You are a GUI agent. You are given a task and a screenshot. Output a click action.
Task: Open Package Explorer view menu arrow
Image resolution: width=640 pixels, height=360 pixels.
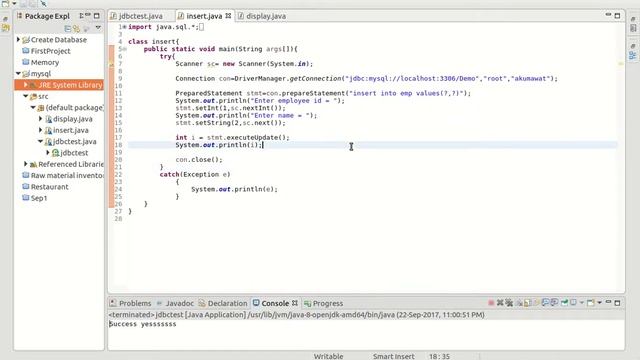tap(98, 28)
